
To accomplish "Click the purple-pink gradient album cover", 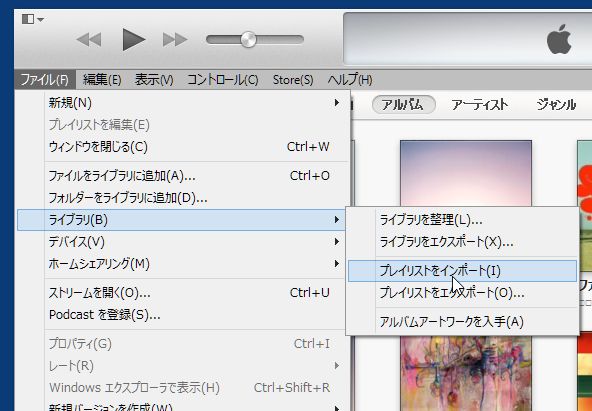I will 466,174.
